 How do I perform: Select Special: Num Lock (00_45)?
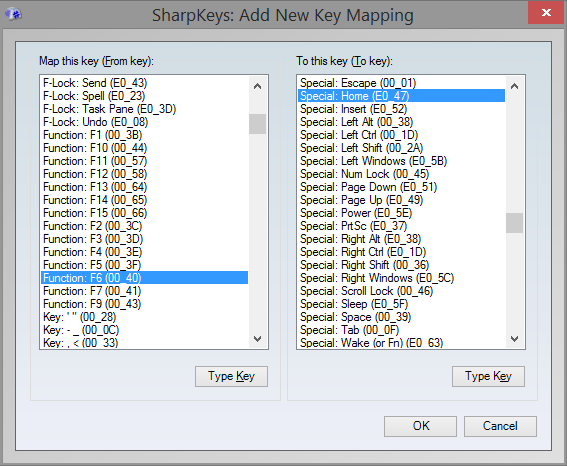[x=401, y=174]
